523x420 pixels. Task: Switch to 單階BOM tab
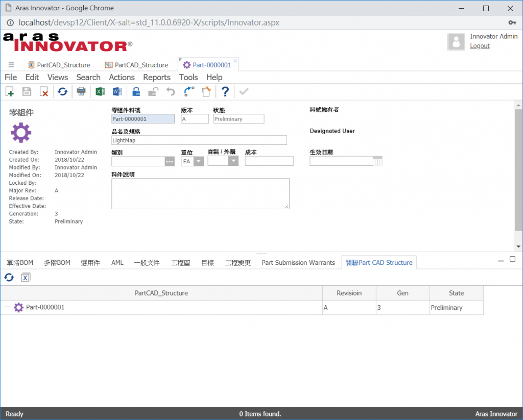20,263
